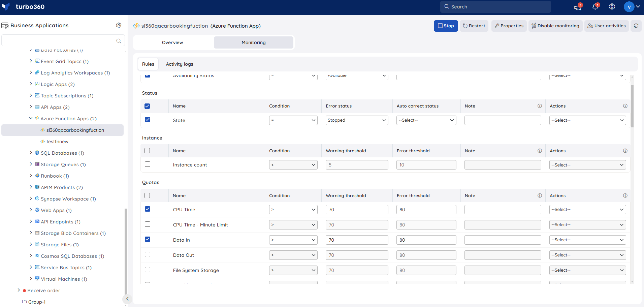
Task: Open Data In actions dropdown
Action: (587, 240)
